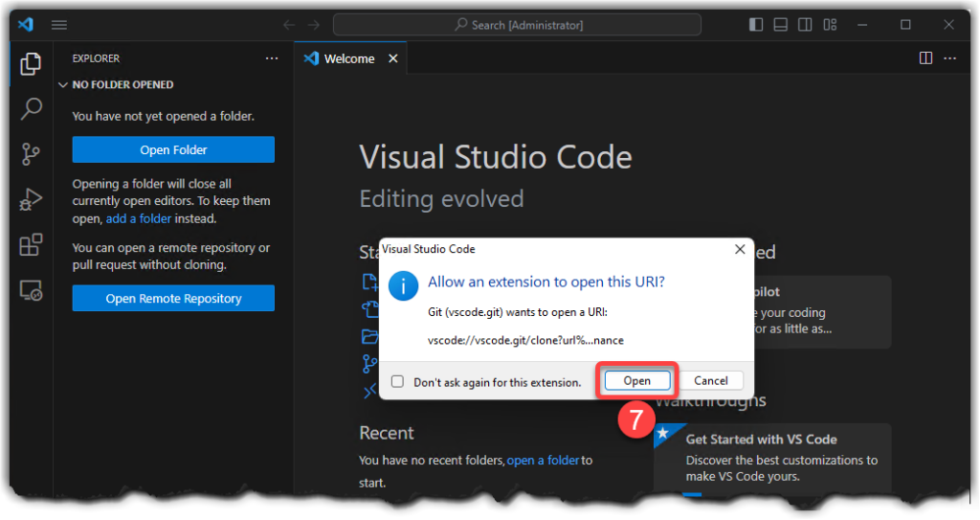Image resolution: width=980 pixels, height=520 pixels.
Task: Open the Run and Debug view
Action: pos(31,199)
